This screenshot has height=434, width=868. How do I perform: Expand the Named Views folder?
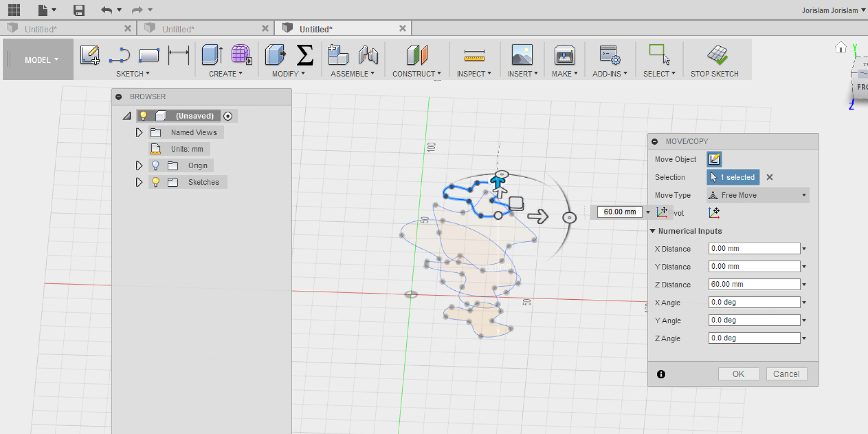coord(139,132)
